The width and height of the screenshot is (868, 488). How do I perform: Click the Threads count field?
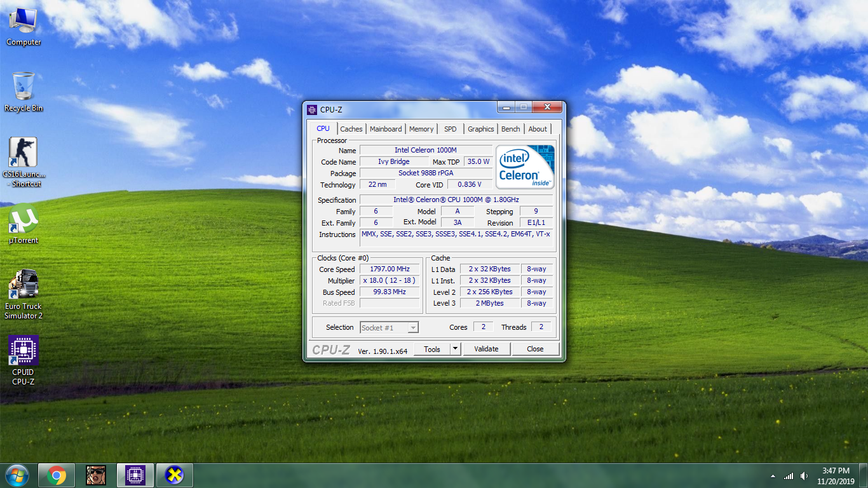pos(541,327)
